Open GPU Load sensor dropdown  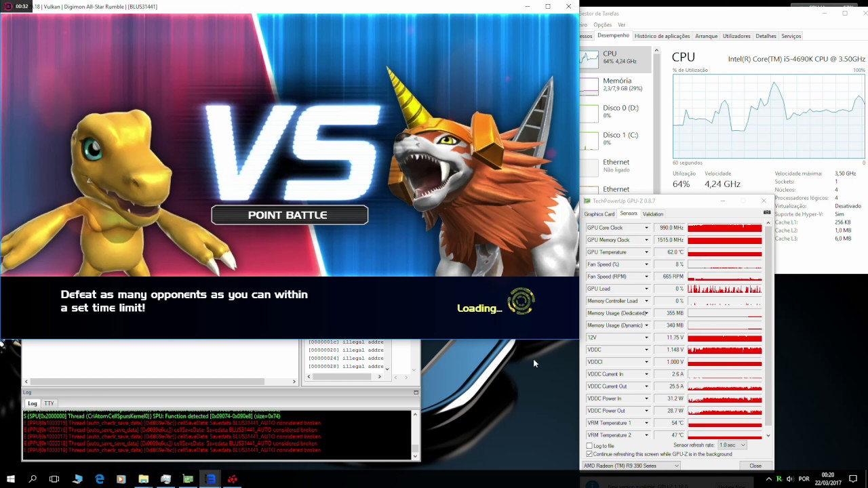tap(646, 289)
